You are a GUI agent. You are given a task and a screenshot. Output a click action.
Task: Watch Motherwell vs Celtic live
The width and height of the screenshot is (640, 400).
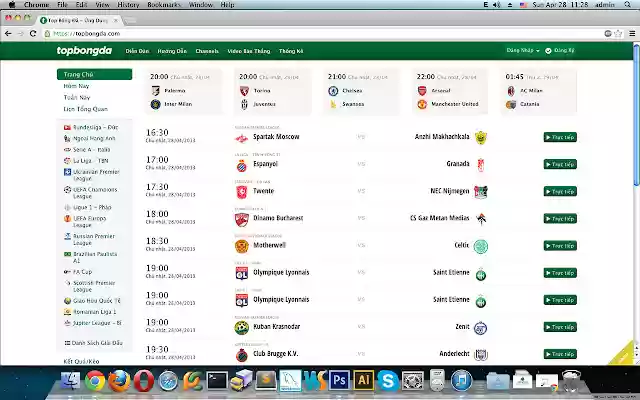pos(560,246)
